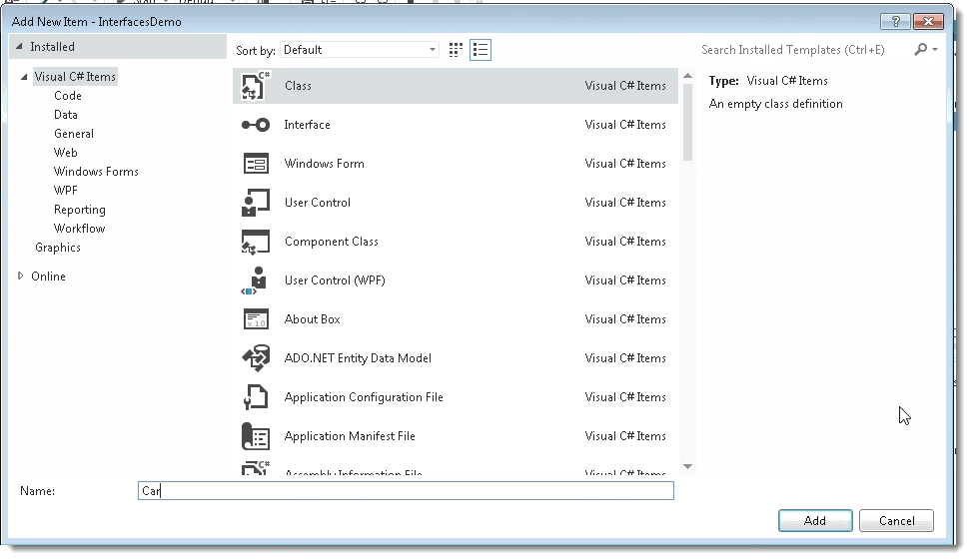The width and height of the screenshot is (971, 560).
Task: Click the template list scroll up arrow
Action: pos(687,76)
